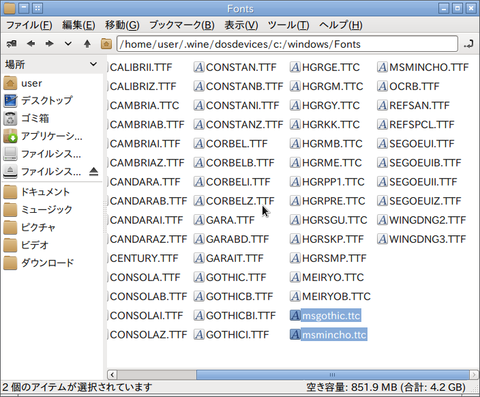Select GOTHICI.TTF font icon
Viewport: 480px width, 397px height.
[199, 335]
